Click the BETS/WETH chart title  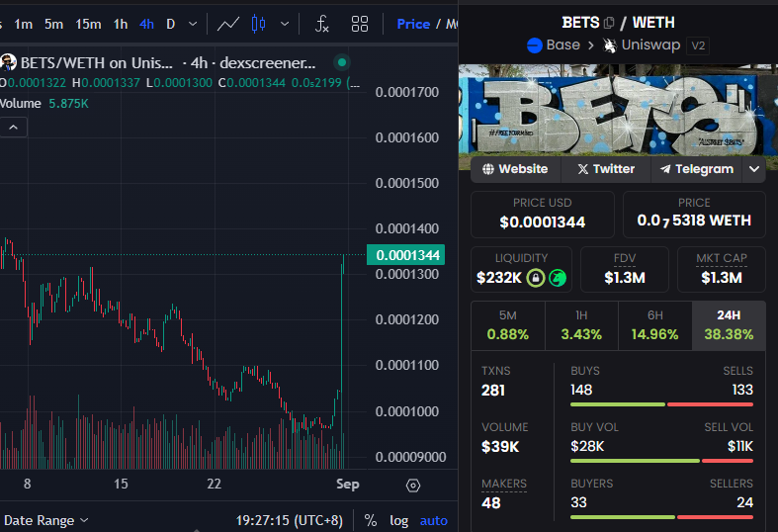click(x=168, y=63)
